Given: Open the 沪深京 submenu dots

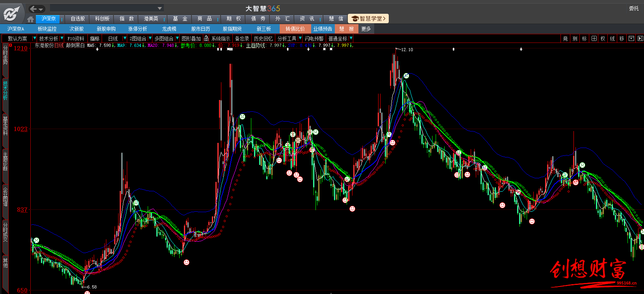Looking at the screenshot, I should tap(62, 19).
